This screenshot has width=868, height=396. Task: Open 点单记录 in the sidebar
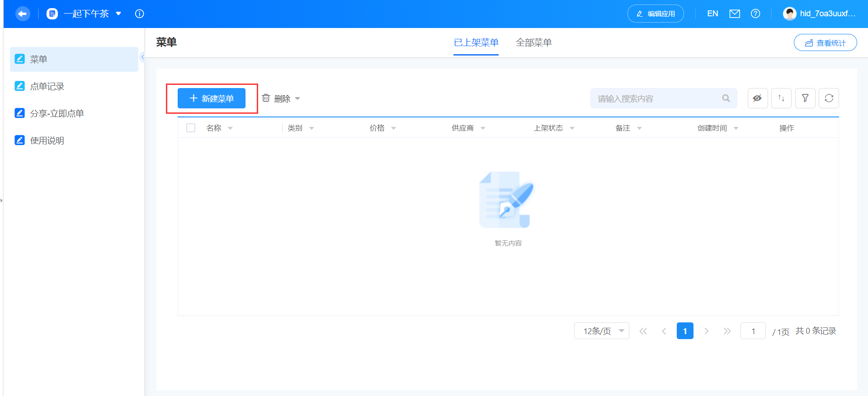(74, 86)
